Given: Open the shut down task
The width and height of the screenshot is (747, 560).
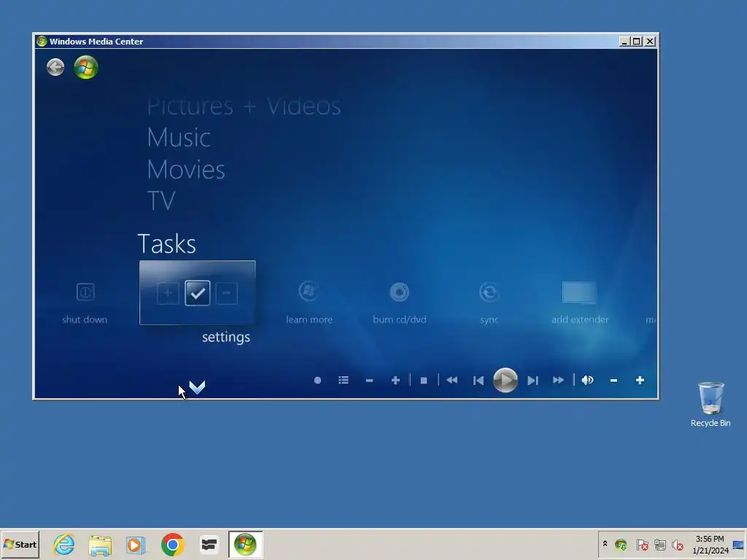Looking at the screenshot, I should (x=85, y=303).
